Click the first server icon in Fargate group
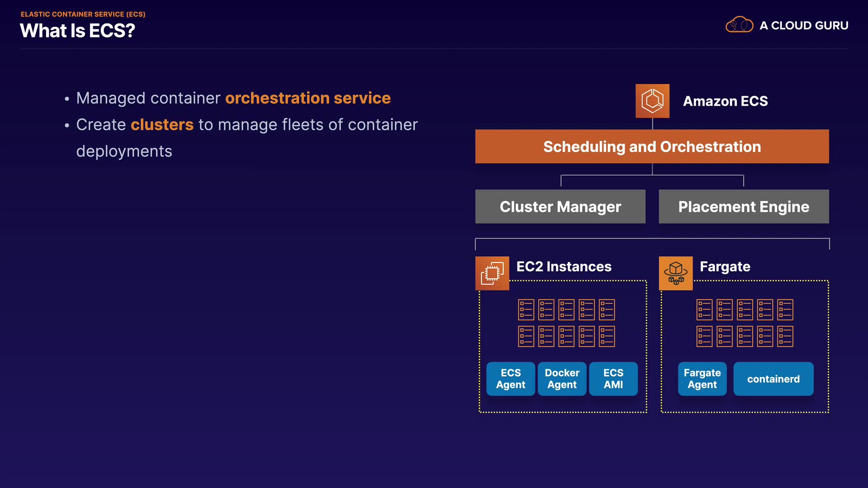The height and width of the screenshot is (488, 868). click(x=704, y=310)
